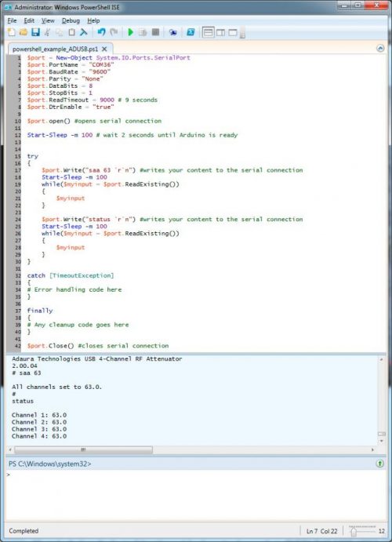The image size is (392, 542).
Task: Click the "PS C:\Windows\system32>" prompt label
Action: tap(49, 464)
